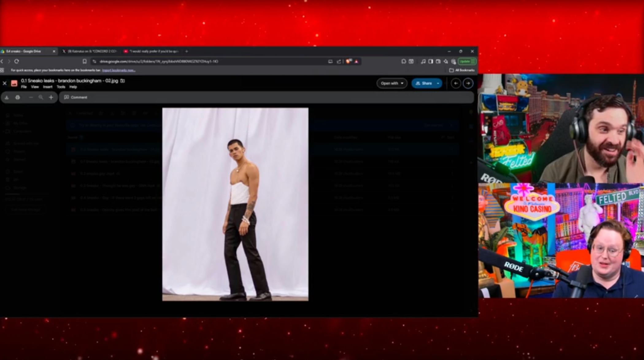Click the red image file type icon

click(x=14, y=83)
